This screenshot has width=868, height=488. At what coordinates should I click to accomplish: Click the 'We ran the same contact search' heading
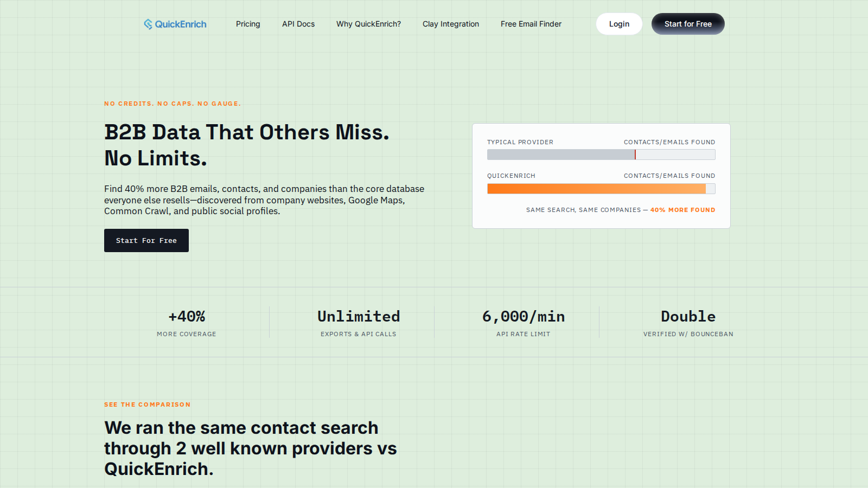click(x=251, y=448)
